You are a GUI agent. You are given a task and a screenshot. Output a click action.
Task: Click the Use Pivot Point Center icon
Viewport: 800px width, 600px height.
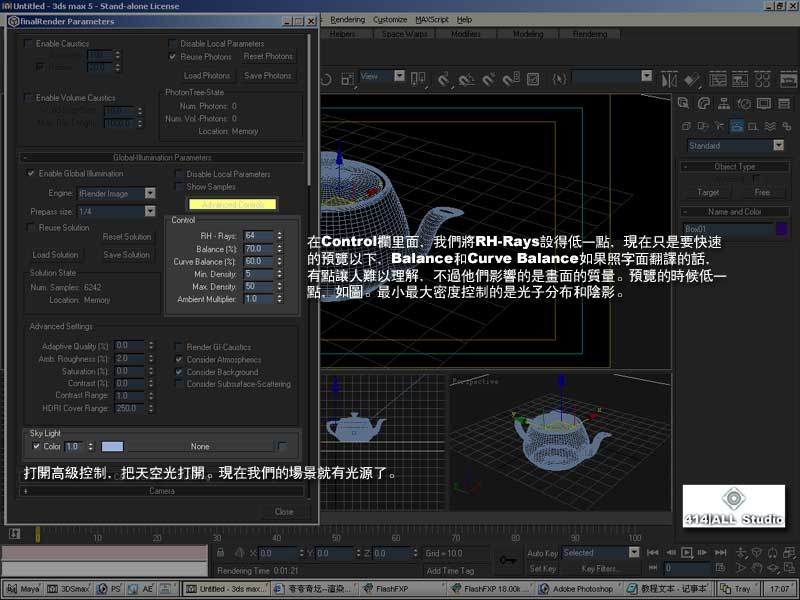(x=418, y=79)
